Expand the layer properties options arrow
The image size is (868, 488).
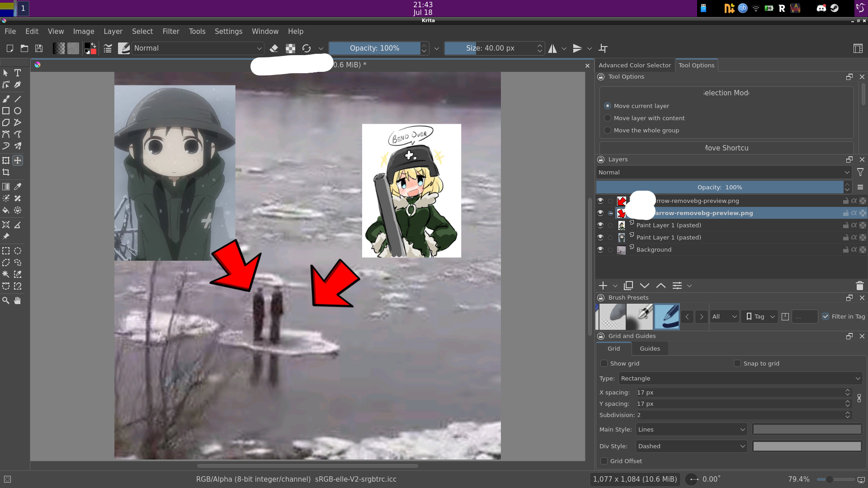point(689,286)
